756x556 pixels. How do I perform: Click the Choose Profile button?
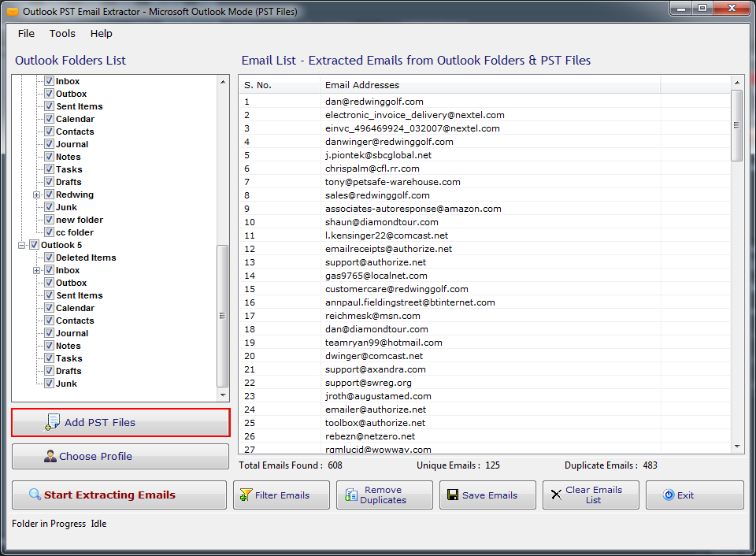tap(120, 456)
